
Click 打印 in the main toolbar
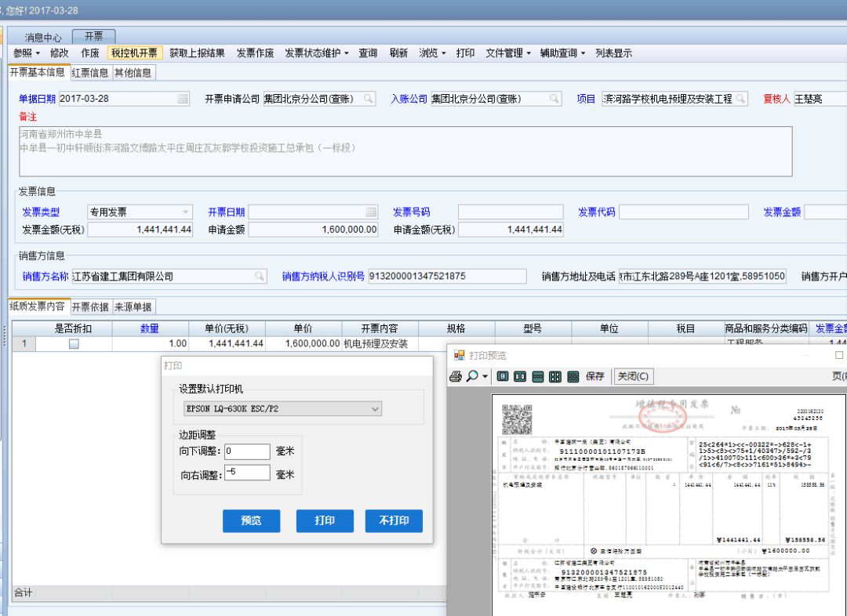tap(465, 53)
